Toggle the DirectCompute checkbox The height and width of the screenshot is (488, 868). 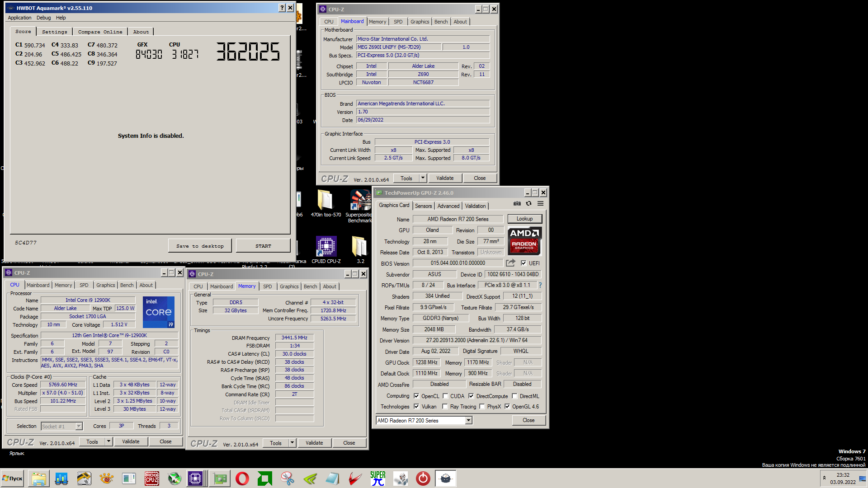pyautogui.click(x=471, y=396)
